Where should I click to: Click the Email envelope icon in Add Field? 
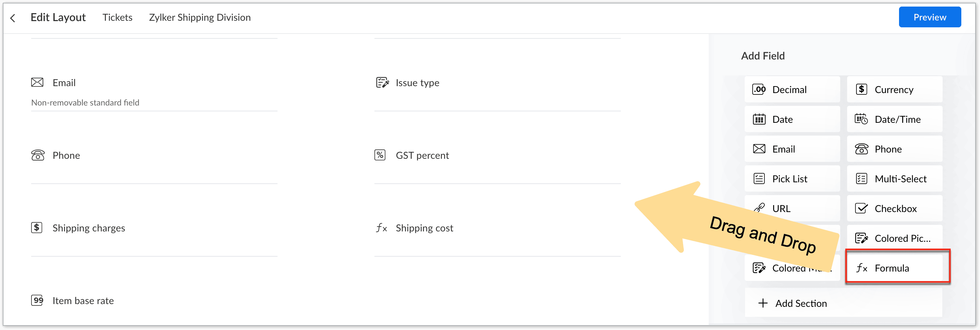pos(759,149)
